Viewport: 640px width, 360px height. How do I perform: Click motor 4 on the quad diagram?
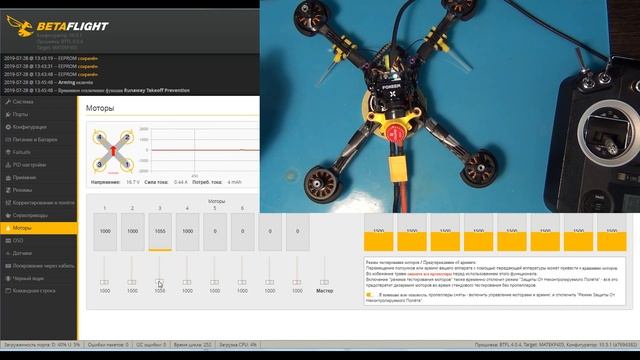click(99, 138)
